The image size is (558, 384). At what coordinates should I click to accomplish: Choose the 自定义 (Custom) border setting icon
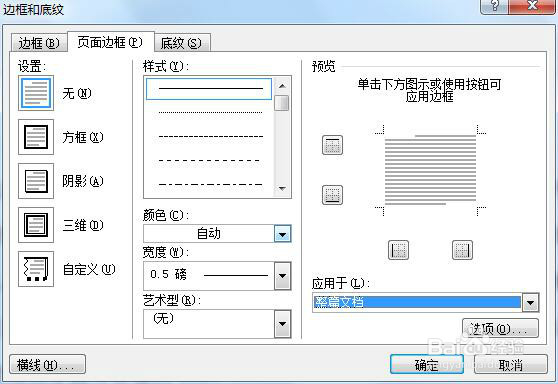tap(36, 269)
